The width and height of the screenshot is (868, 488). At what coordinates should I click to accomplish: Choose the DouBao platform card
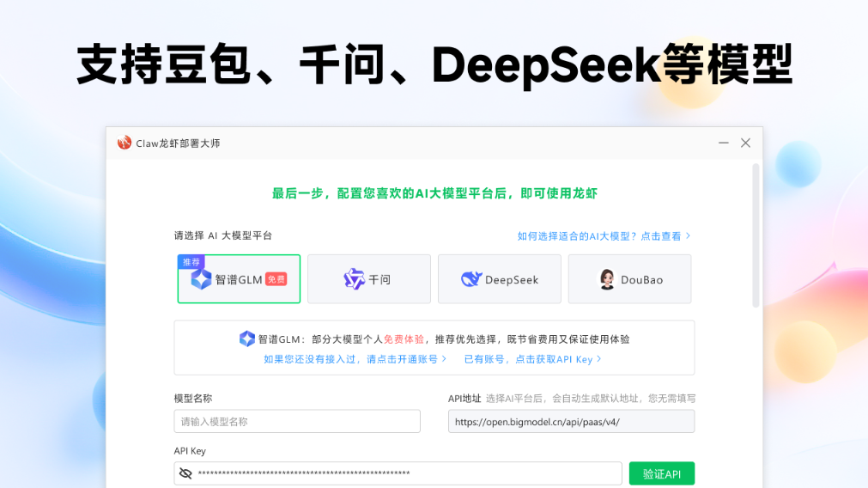pyautogui.click(x=630, y=279)
